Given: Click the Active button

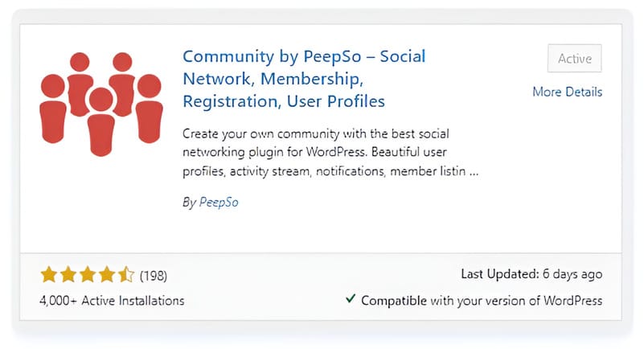Looking at the screenshot, I should 575,59.
